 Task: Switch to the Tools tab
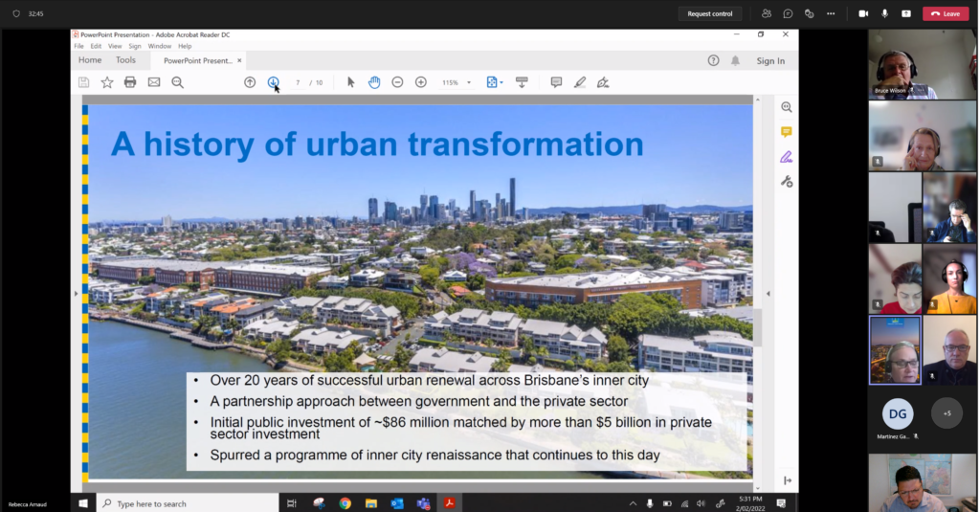pyautogui.click(x=125, y=60)
